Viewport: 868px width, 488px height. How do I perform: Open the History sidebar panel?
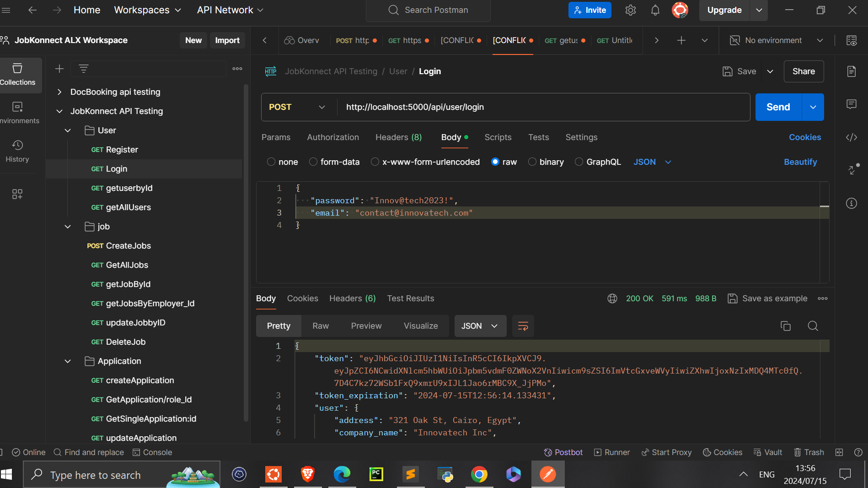(x=17, y=152)
